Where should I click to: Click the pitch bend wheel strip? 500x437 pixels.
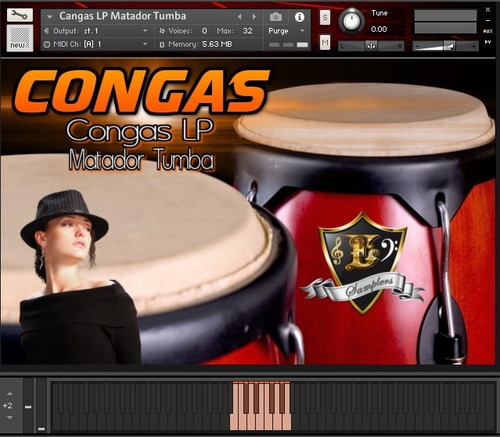pyautogui.click(x=28, y=405)
